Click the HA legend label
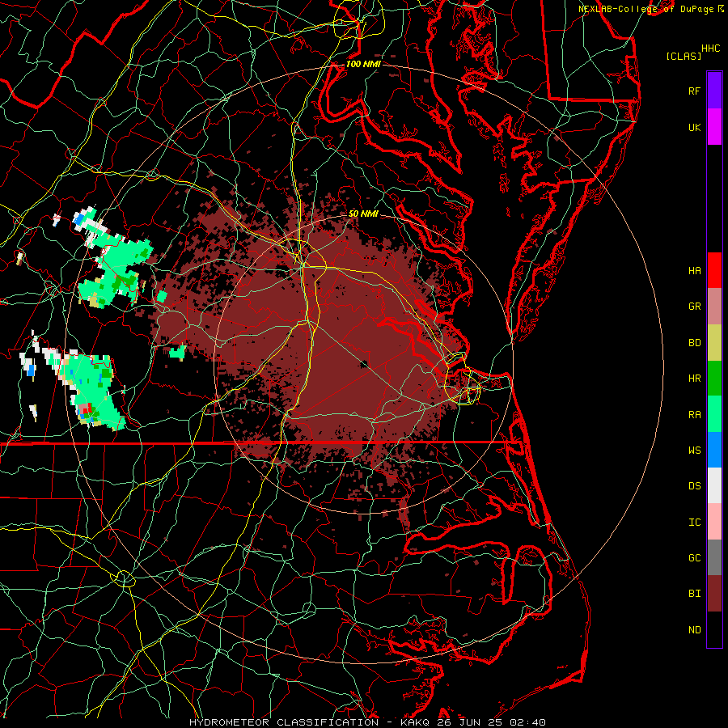This screenshot has height=728, width=728. click(x=694, y=270)
